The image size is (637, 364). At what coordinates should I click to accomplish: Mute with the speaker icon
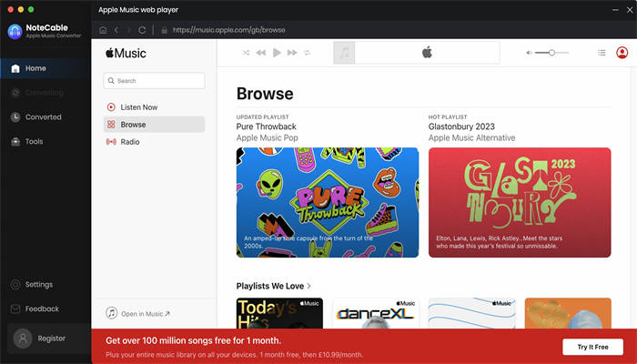[529, 53]
